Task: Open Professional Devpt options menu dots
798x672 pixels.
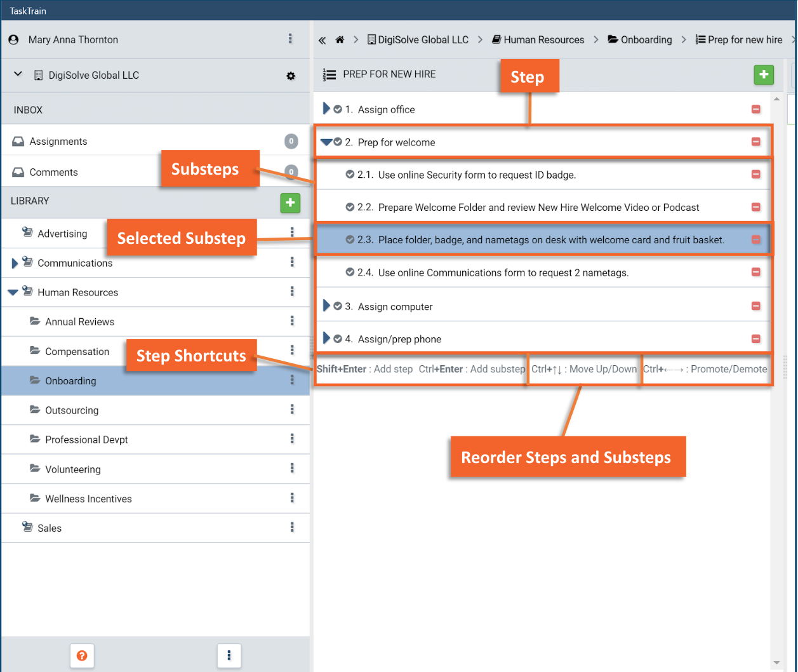Action: point(292,438)
